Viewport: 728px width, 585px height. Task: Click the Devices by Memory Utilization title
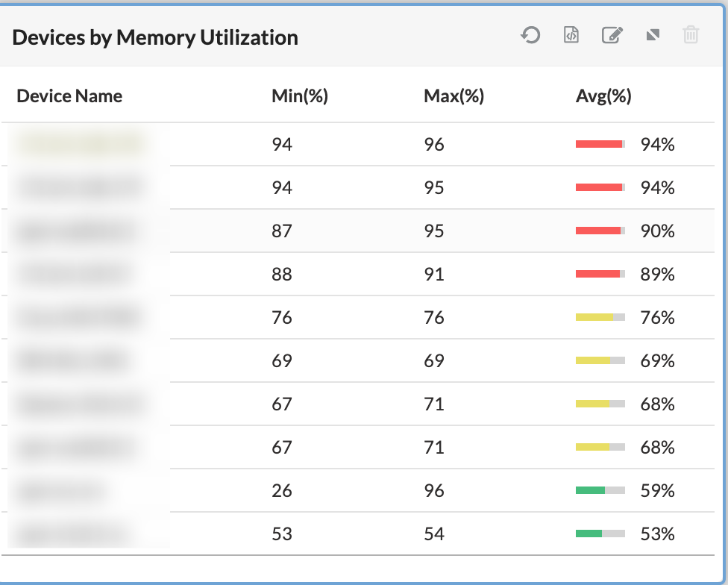coord(155,37)
